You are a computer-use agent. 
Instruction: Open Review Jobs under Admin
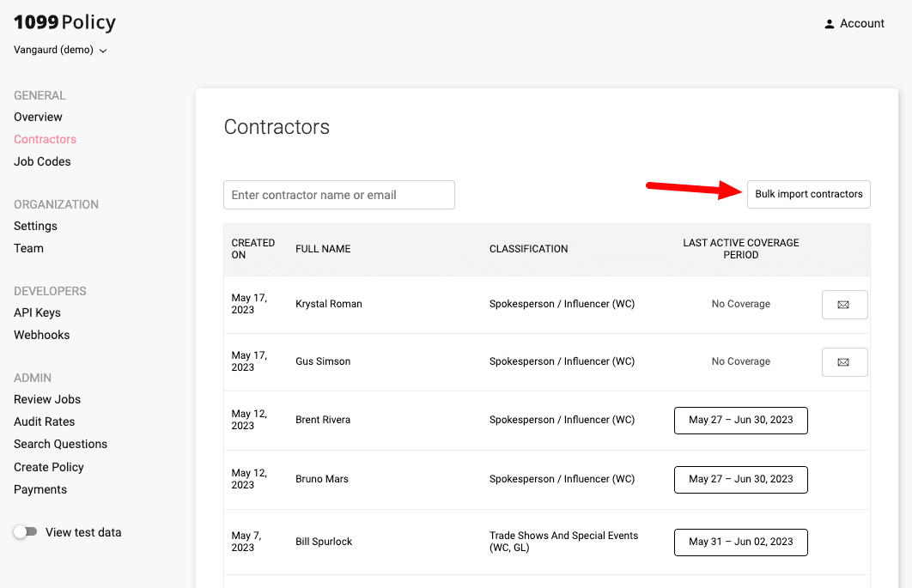click(x=46, y=399)
